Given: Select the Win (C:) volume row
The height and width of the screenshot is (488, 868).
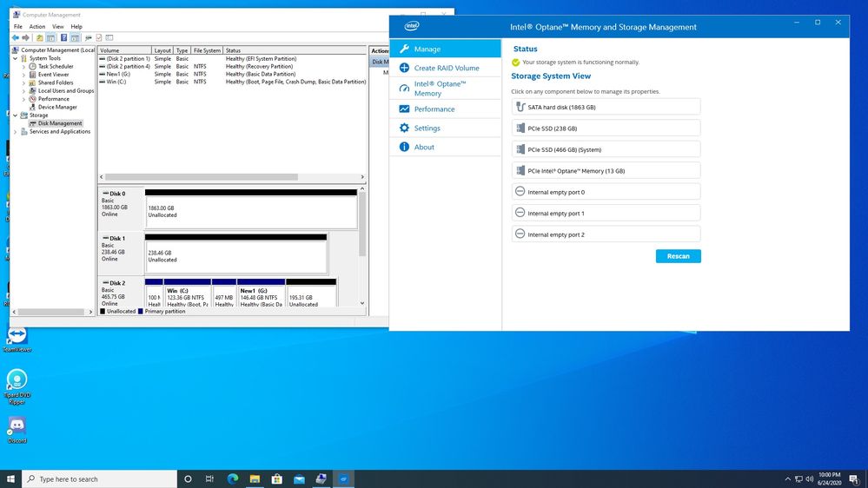Looking at the screenshot, I should [x=232, y=82].
